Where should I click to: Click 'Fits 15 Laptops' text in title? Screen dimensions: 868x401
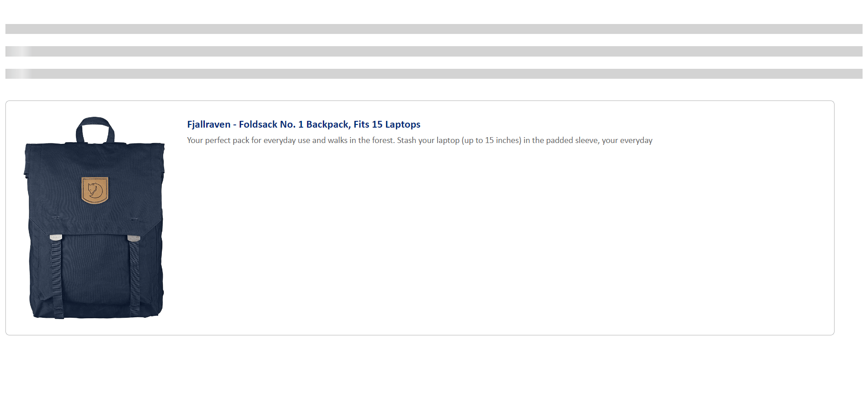click(387, 124)
